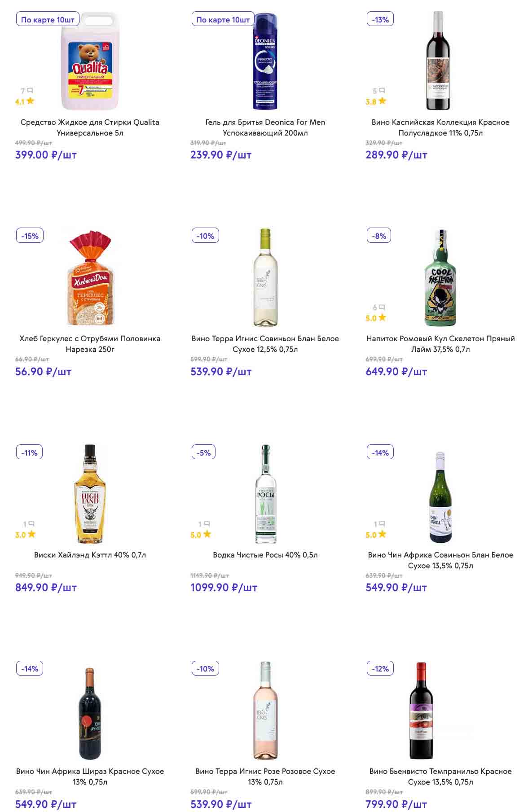Click the По карте 10шт badge on Deonica gel
Image resolution: width=528 pixels, height=812 pixels.
click(223, 20)
